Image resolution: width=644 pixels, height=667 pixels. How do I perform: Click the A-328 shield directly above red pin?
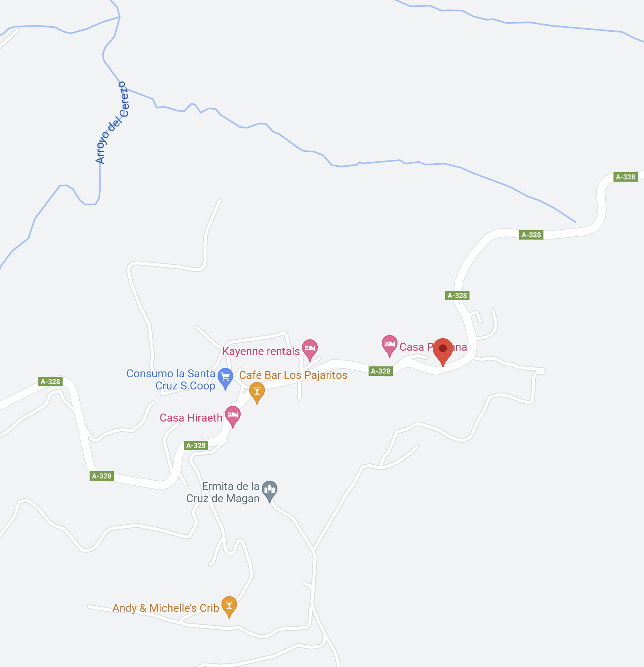pyautogui.click(x=457, y=296)
